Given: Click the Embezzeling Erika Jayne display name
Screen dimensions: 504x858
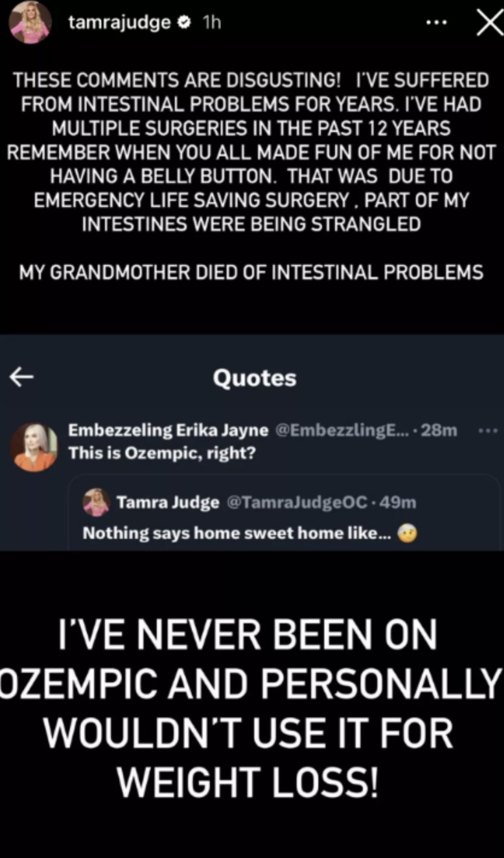Looking at the screenshot, I should coord(168,431).
